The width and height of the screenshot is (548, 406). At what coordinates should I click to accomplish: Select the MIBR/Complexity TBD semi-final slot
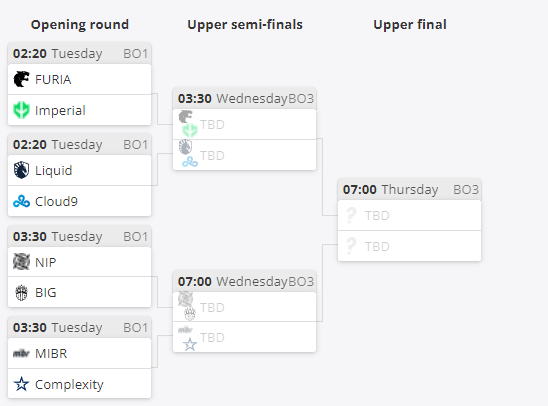coord(245,337)
